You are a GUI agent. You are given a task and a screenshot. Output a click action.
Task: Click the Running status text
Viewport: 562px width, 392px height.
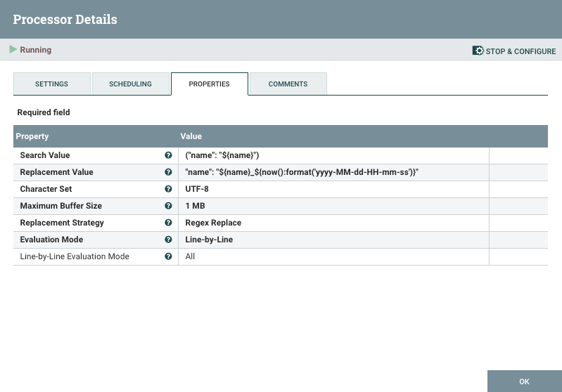point(35,50)
